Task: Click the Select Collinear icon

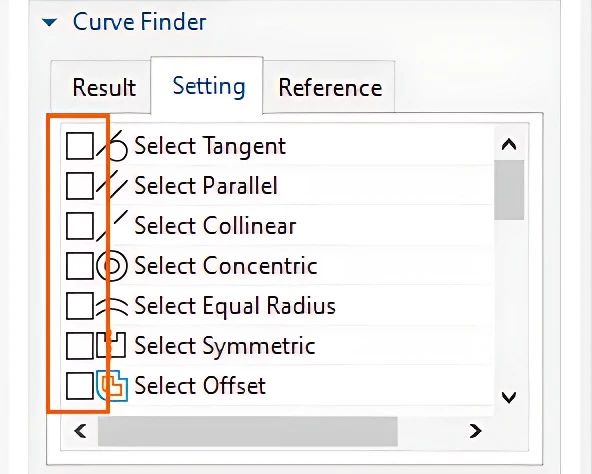Action: pyautogui.click(x=112, y=226)
